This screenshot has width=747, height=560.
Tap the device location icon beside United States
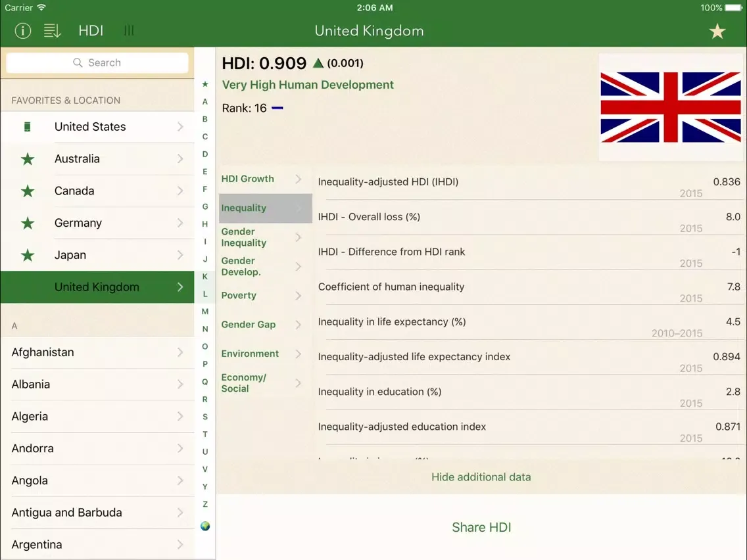27,127
